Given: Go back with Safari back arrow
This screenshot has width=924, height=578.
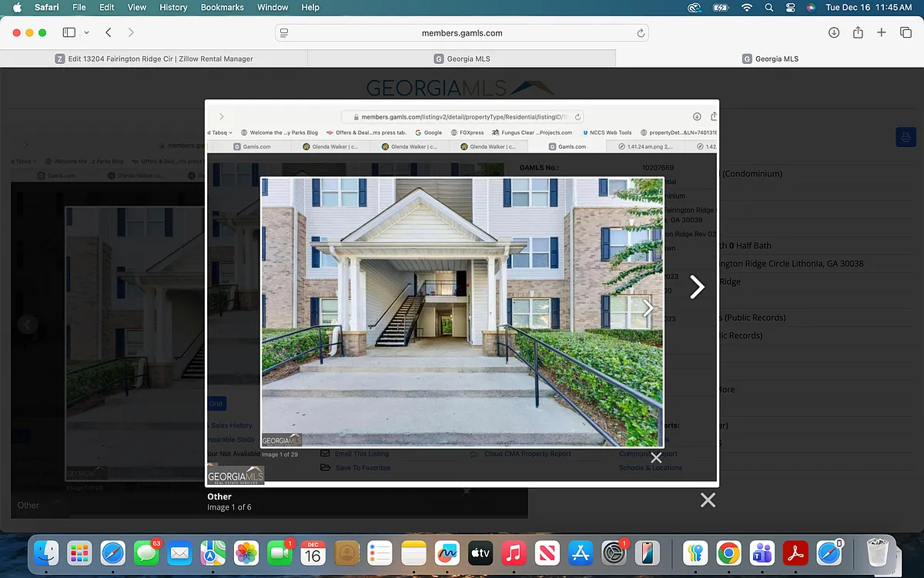Looking at the screenshot, I should pos(109,33).
